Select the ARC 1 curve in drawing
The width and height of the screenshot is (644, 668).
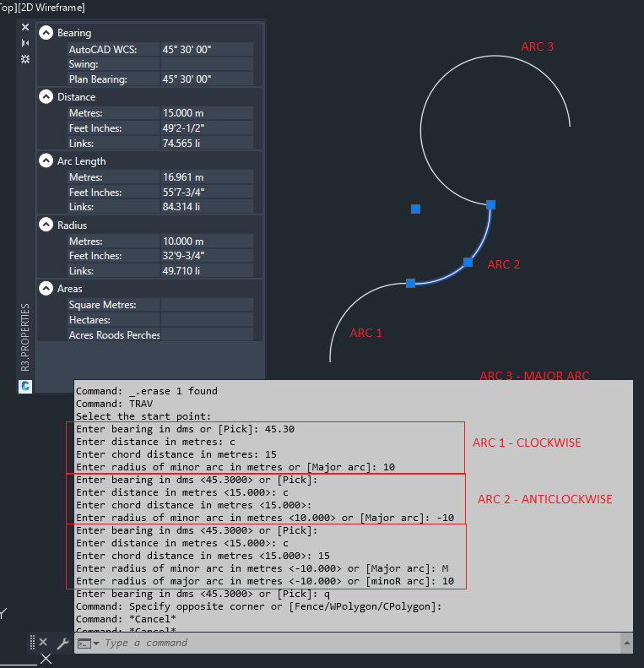pyautogui.click(x=350, y=305)
